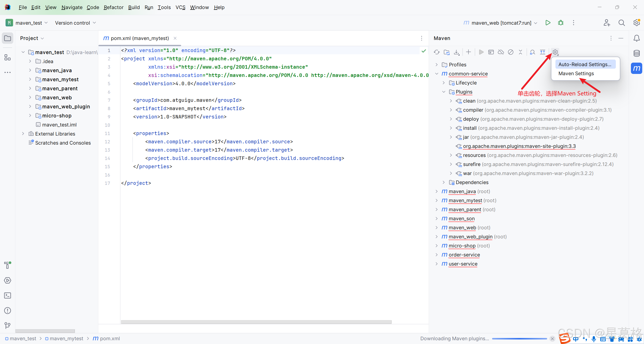Open Notifications bell icon

pyautogui.click(x=637, y=38)
